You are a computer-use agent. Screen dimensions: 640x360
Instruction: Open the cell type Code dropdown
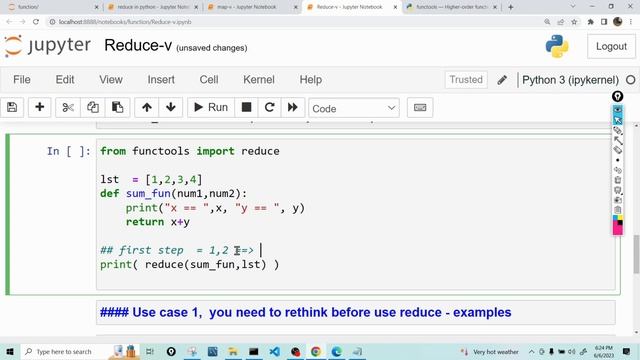click(354, 108)
